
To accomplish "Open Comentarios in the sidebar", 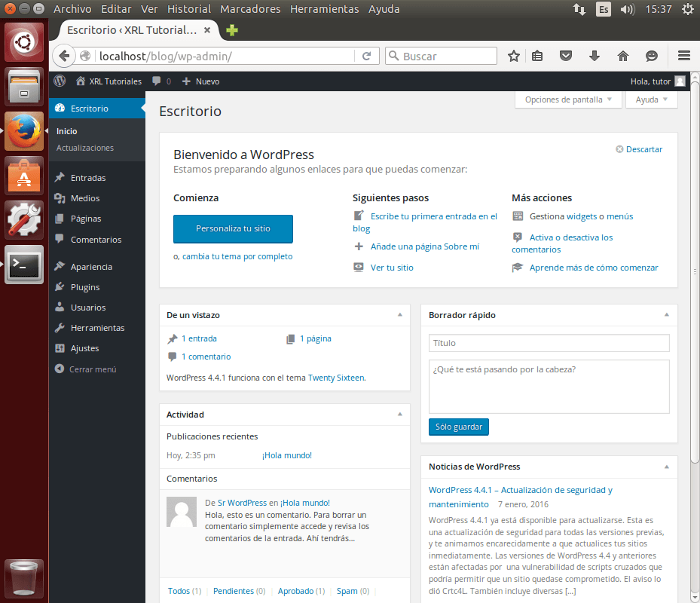I will (96, 240).
